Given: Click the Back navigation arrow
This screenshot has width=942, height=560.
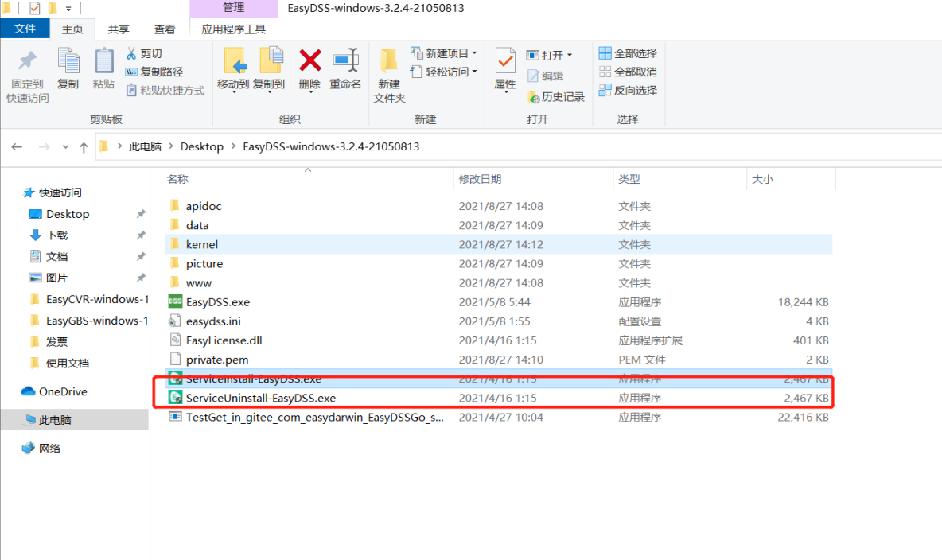Looking at the screenshot, I should tap(17, 146).
